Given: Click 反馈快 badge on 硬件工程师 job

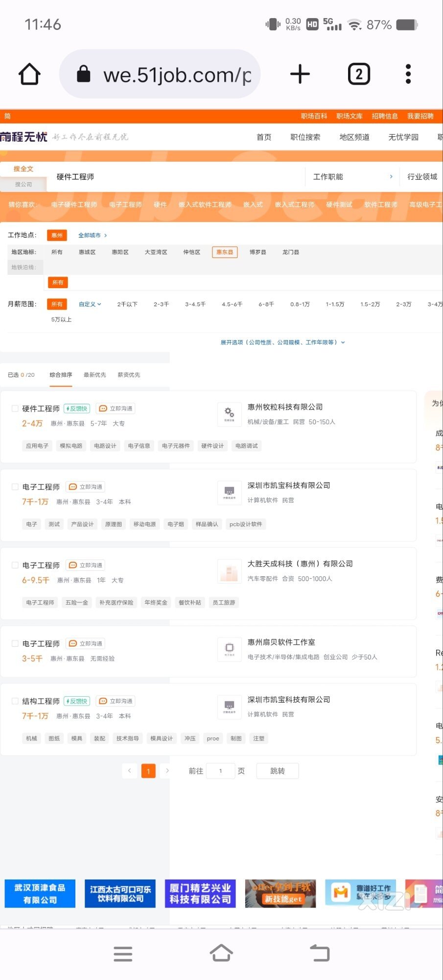Looking at the screenshot, I should click(77, 408).
